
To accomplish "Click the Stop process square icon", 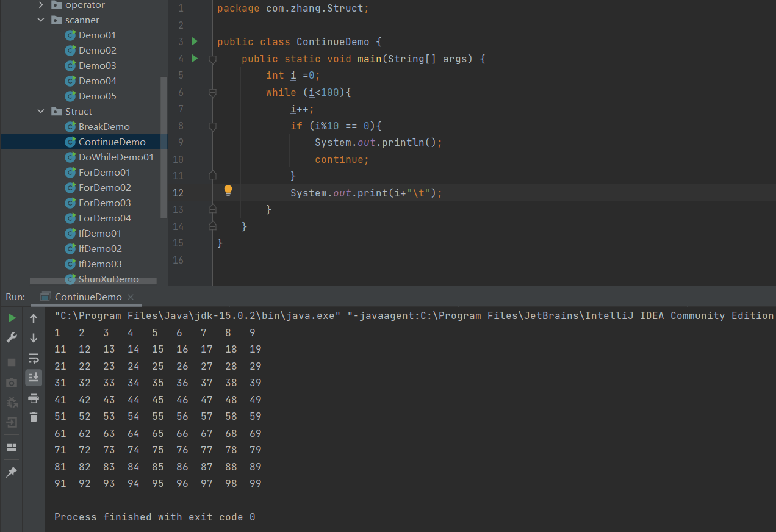I will pos(12,362).
